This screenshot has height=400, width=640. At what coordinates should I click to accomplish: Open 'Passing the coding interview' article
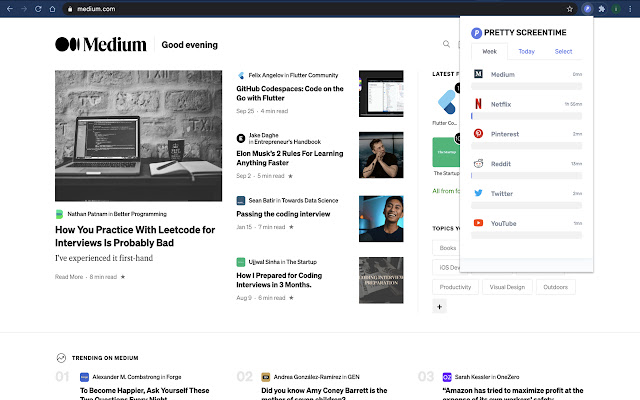pos(283,214)
